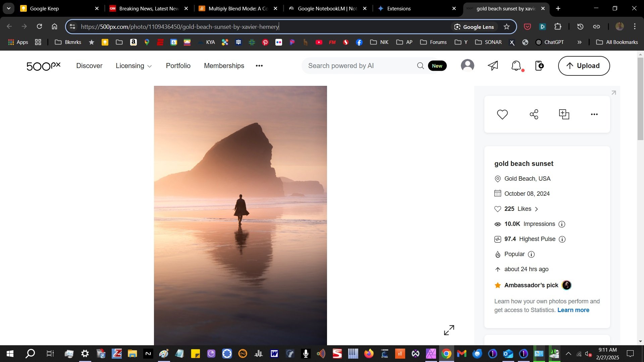Open the Action Center notifications
Viewport: 644px width, 362px height.
(x=630, y=354)
